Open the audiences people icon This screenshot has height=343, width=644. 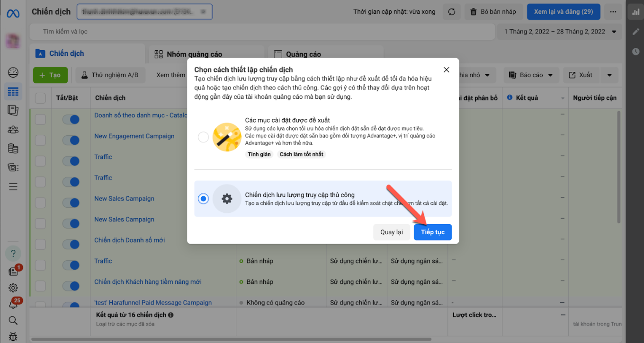tap(13, 129)
